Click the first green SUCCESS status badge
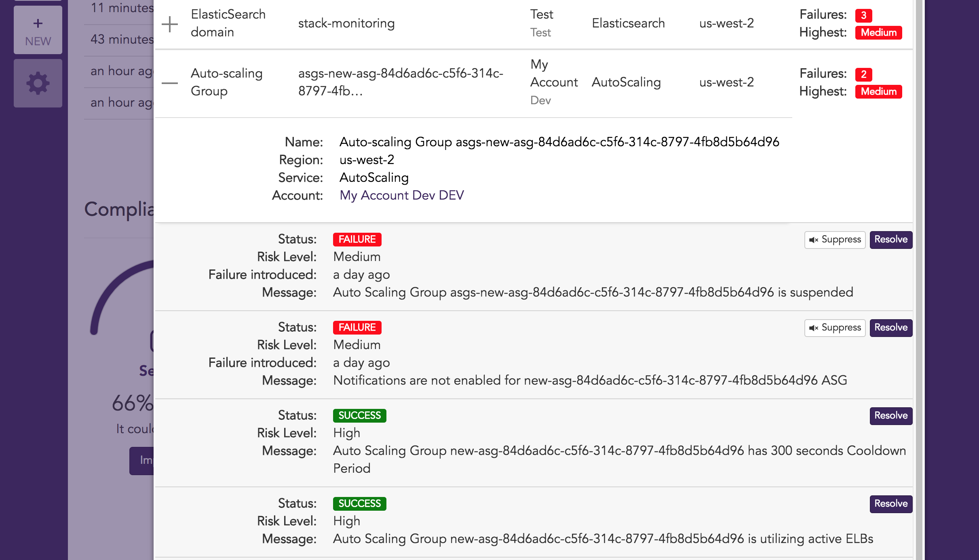979x560 pixels. (x=359, y=416)
